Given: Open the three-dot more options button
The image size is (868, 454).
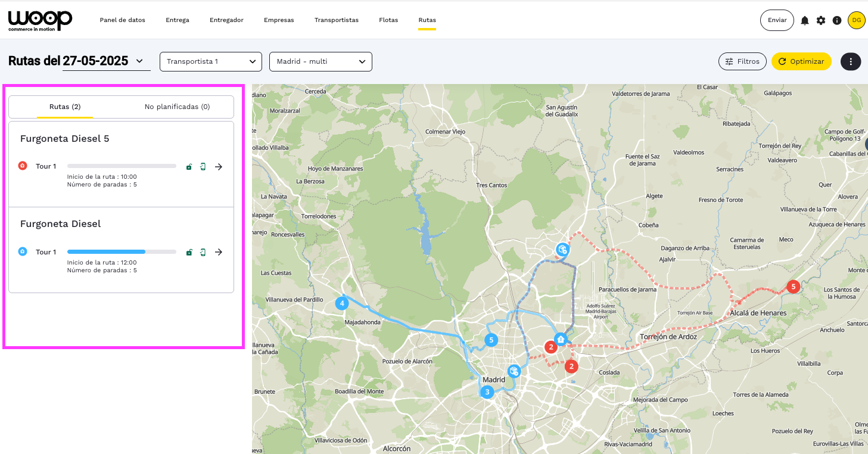Looking at the screenshot, I should [x=851, y=61].
